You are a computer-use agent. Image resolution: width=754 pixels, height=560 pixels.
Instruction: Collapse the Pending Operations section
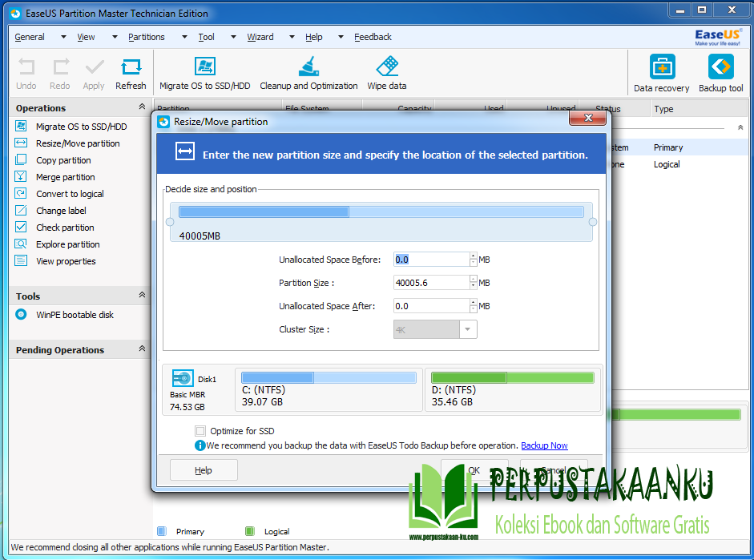(142, 348)
